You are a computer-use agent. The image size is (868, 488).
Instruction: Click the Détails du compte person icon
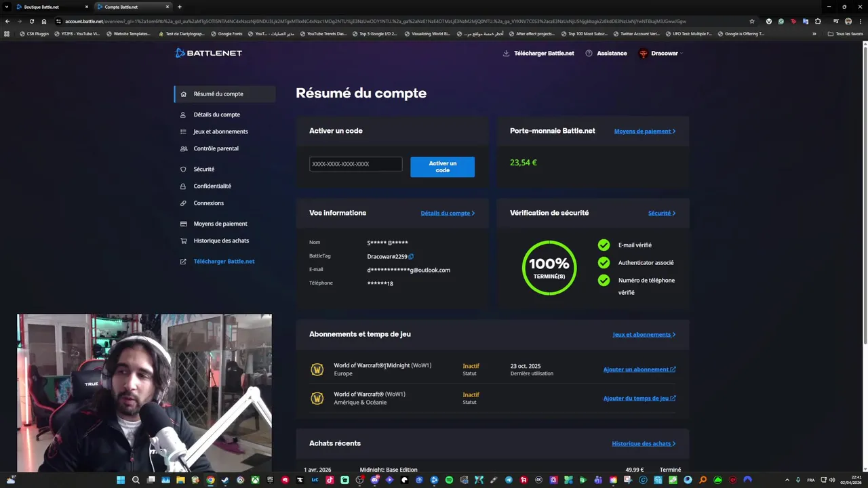click(x=183, y=115)
